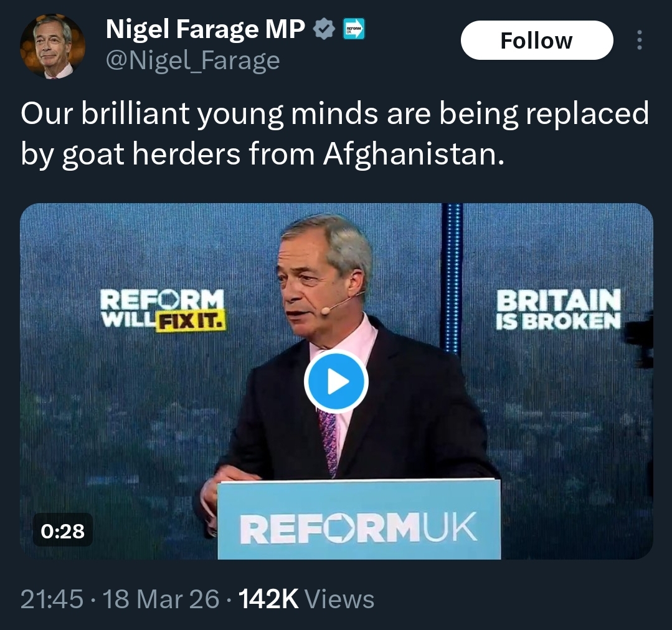Open the three-dot more options menu

[638, 41]
